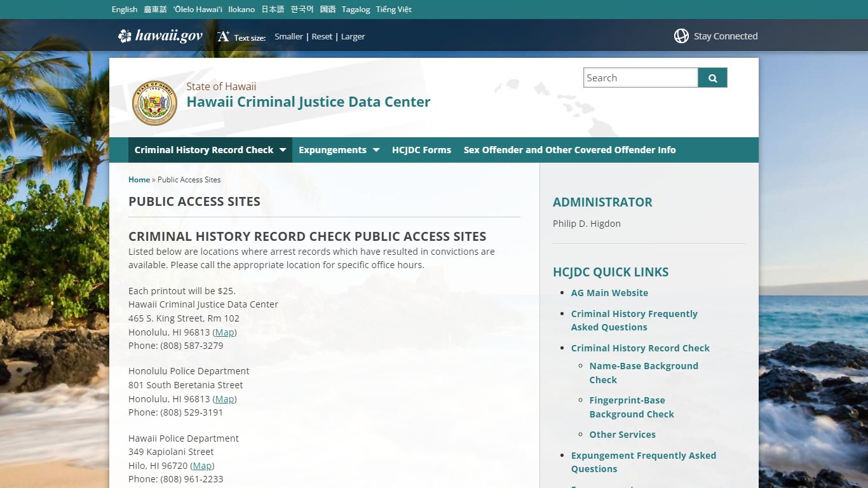Click the hawaii.gov logo
This screenshot has height=488, width=868.
160,36
